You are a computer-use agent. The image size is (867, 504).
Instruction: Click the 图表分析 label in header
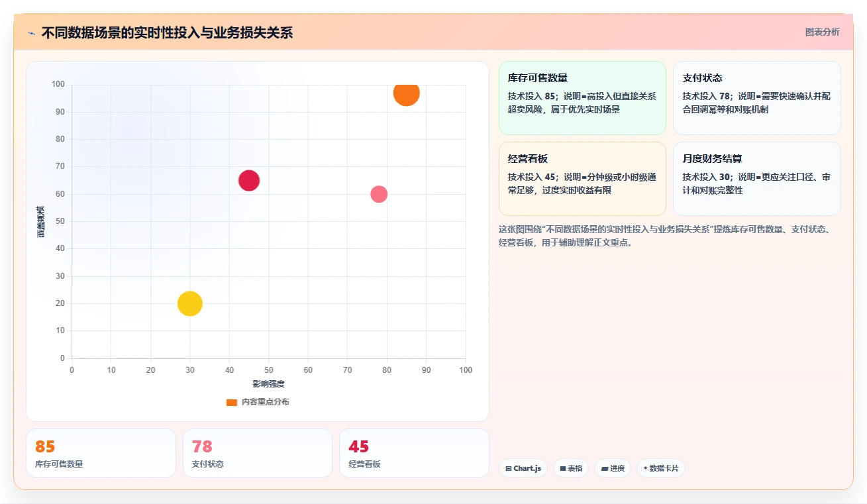coord(822,32)
